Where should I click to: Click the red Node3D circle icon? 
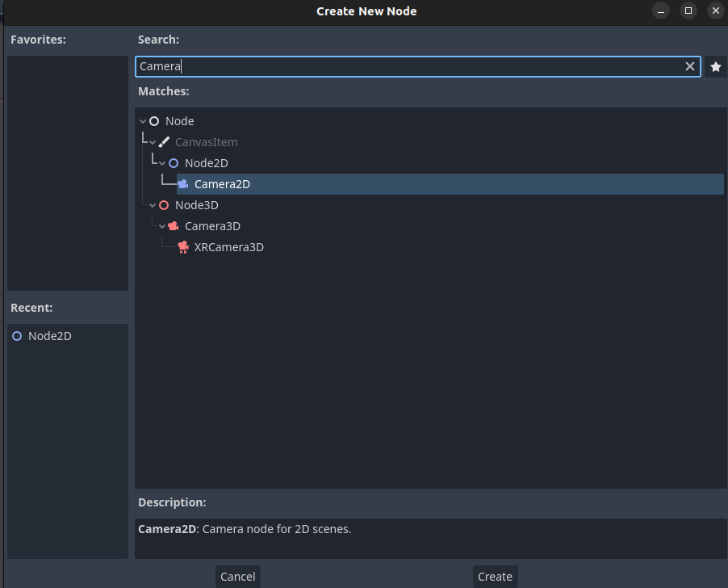(x=164, y=205)
